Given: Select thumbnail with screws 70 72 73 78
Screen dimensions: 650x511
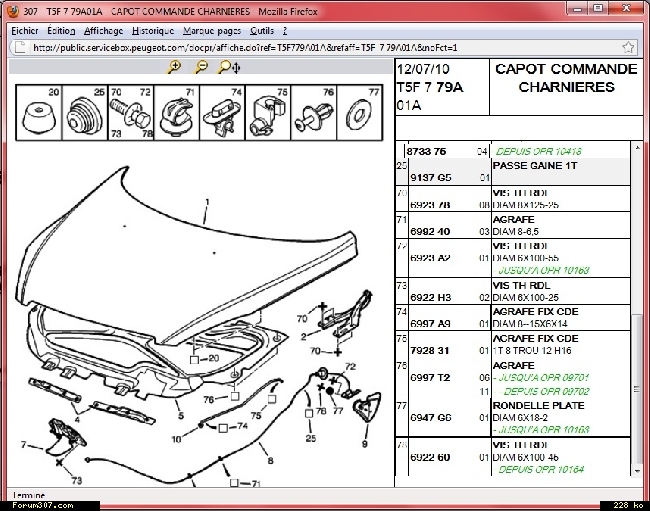Looking at the screenshot, I should coord(131,113).
